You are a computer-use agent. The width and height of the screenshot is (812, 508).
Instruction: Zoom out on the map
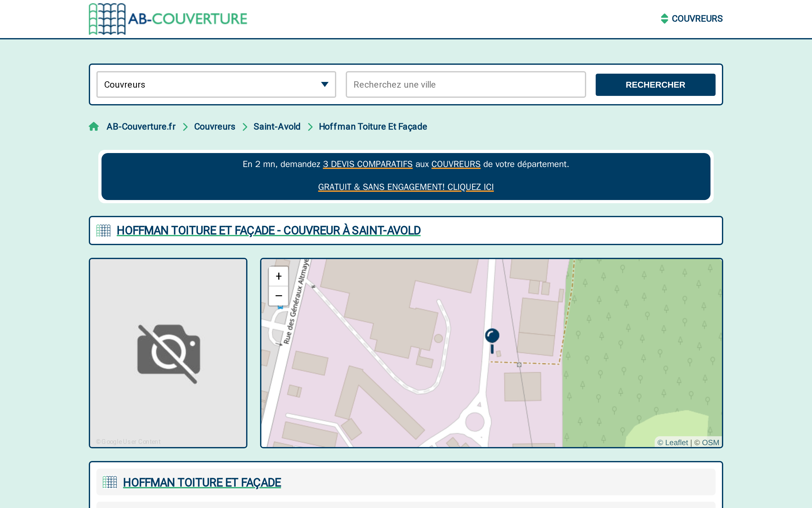coord(278,296)
